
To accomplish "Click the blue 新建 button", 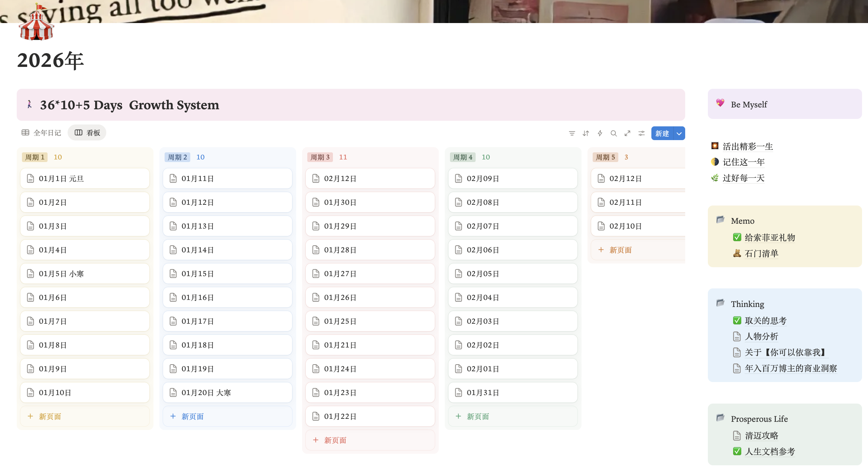I will click(662, 133).
